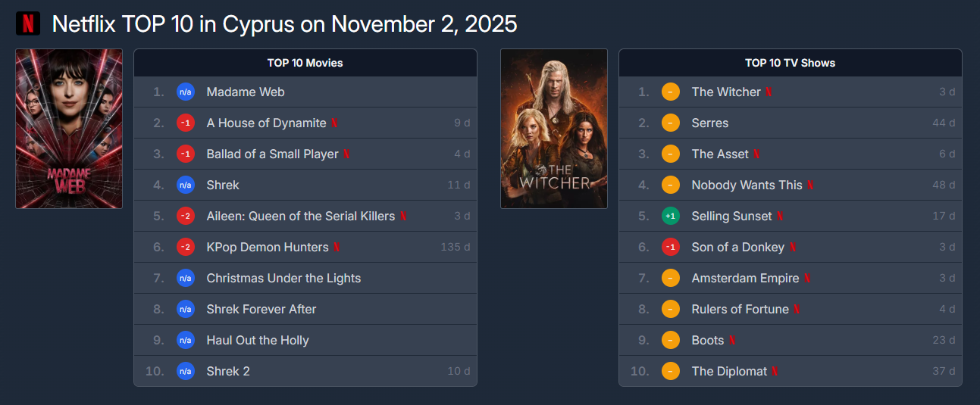Click the red -1 badge next to A House of Dynamite

click(186, 123)
